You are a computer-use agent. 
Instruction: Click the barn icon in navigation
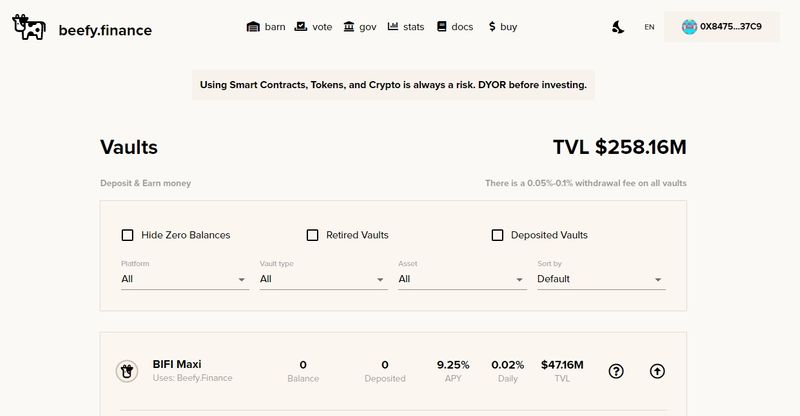[x=253, y=27]
